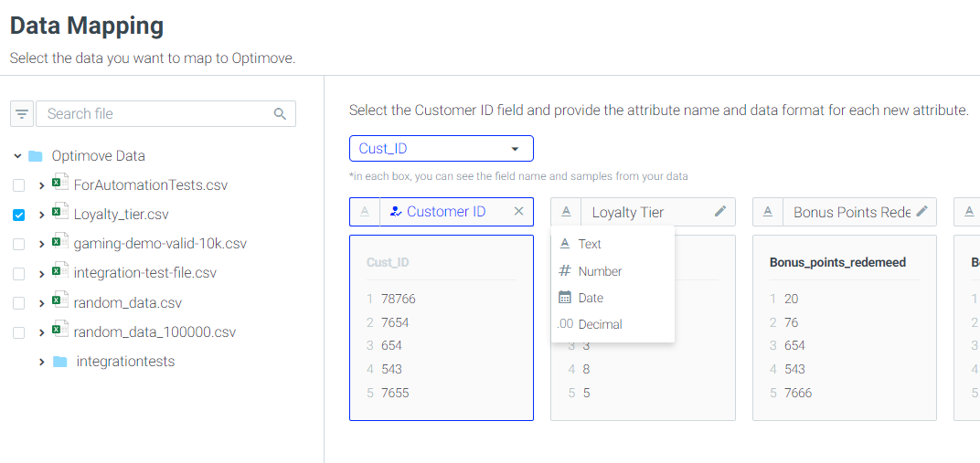The height and width of the screenshot is (463, 980).
Task: Click the ForAutomationTests.csv Excel file icon
Action: pyautogui.click(x=59, y=183)
